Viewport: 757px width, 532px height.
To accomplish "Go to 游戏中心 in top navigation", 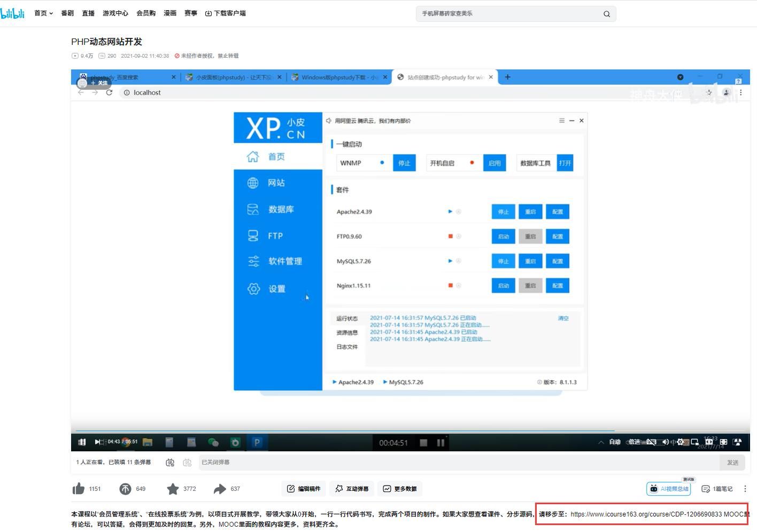I will pyautogui.click(x=115, y=13).
